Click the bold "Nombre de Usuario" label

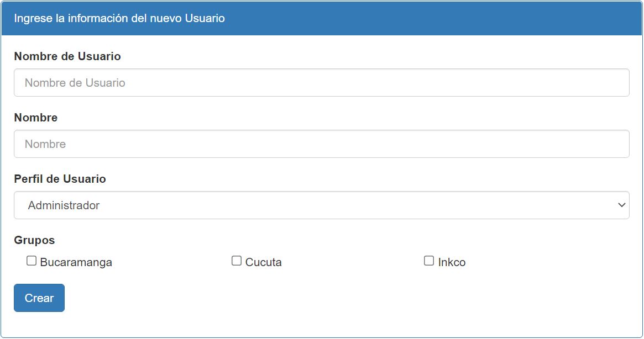[67, 56]
